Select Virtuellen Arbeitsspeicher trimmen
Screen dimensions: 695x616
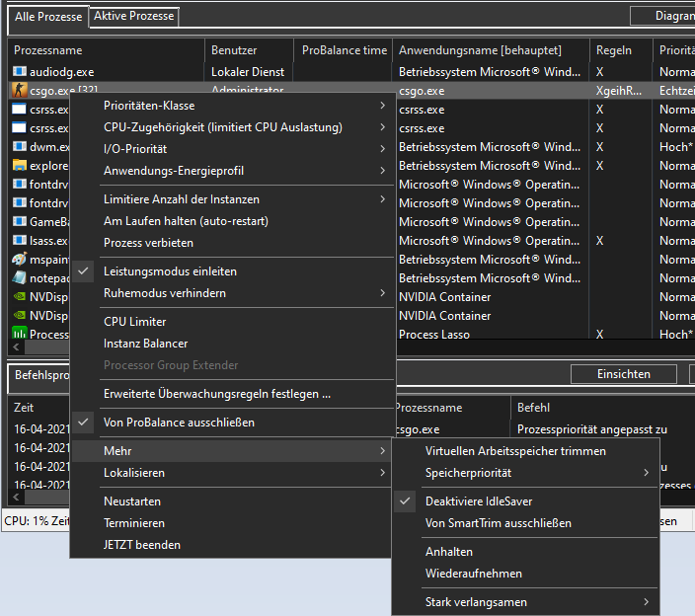click(x=525, y=451)
